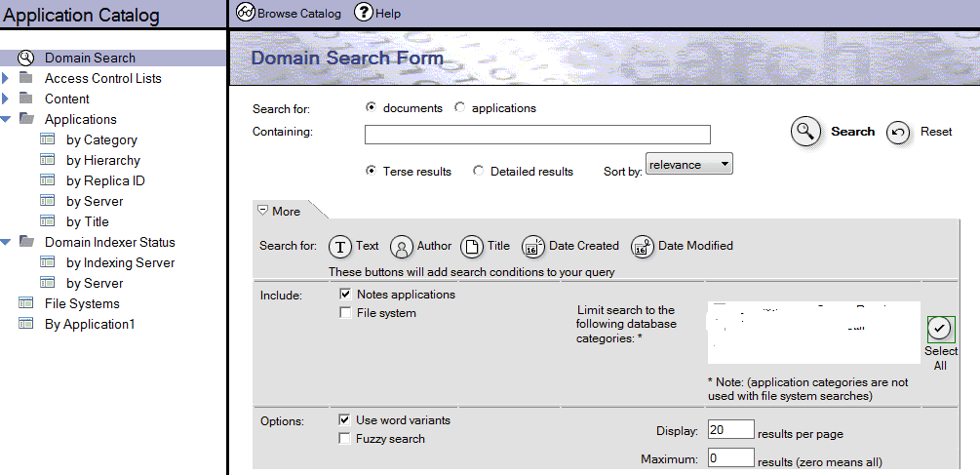The image size is (980, 475).
Task: Select the applications radio button
Action: tap(460, 108)
